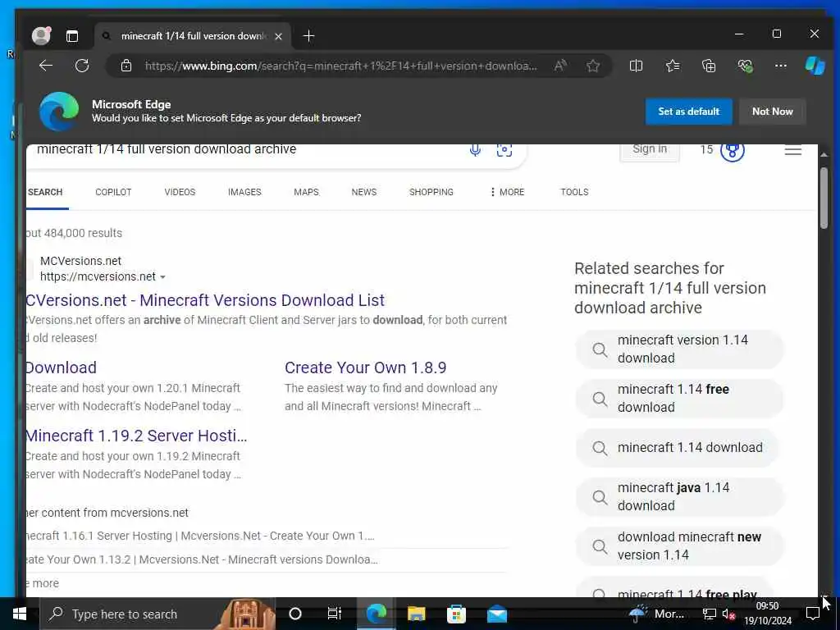The height and width of the screenshot is (630, 840).
Task: Open the Edge profile avatar
Action: pos(41,36)
